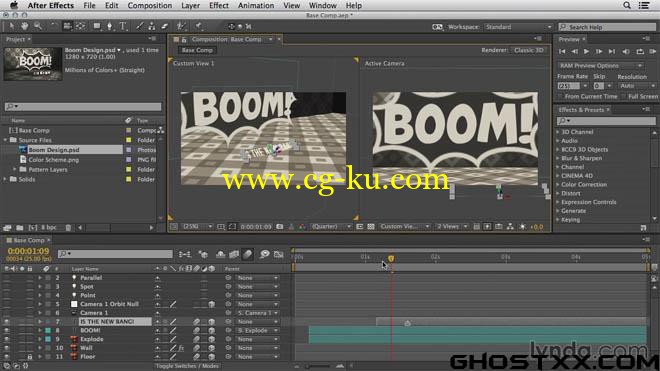Hide the Wall layer eye toggle
The height and width of the screenshot is (371, 660).
point(7,348)
